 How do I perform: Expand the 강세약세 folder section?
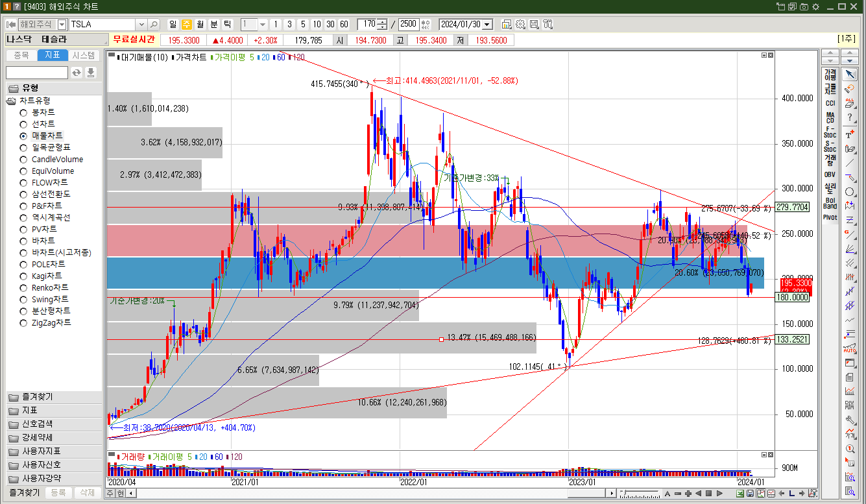pos(53,438)
